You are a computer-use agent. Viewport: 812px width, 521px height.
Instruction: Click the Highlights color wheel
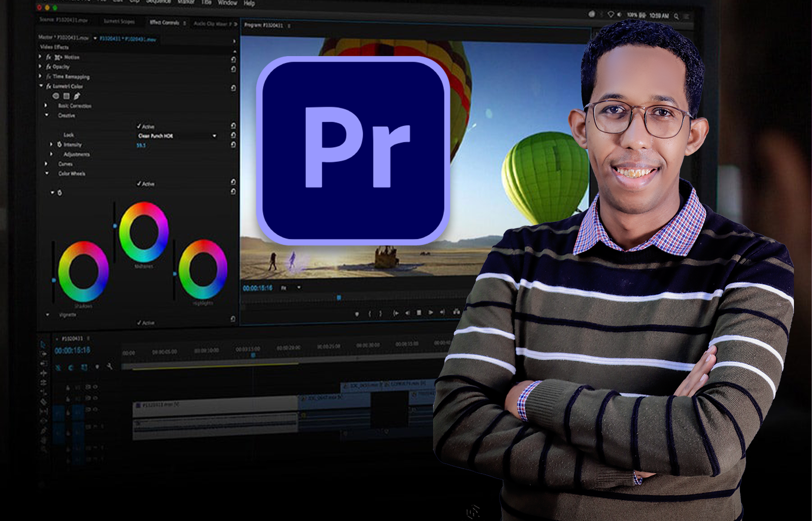click(203, 269)
